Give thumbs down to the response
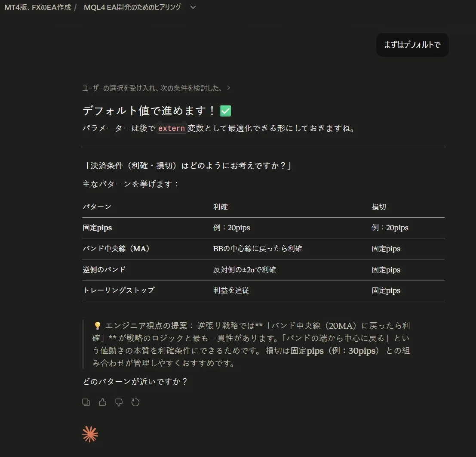The height and width of the screenshot is (457, 476). pyautogui.click(x=119, y=402)
